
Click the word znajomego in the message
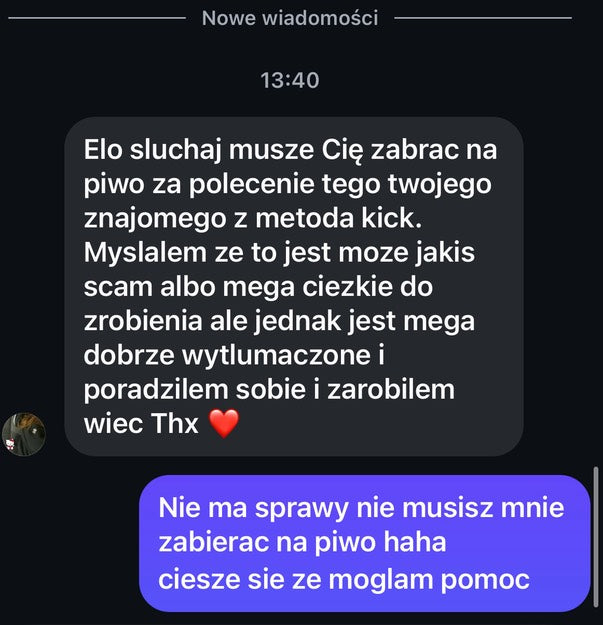tap(155, 220)
